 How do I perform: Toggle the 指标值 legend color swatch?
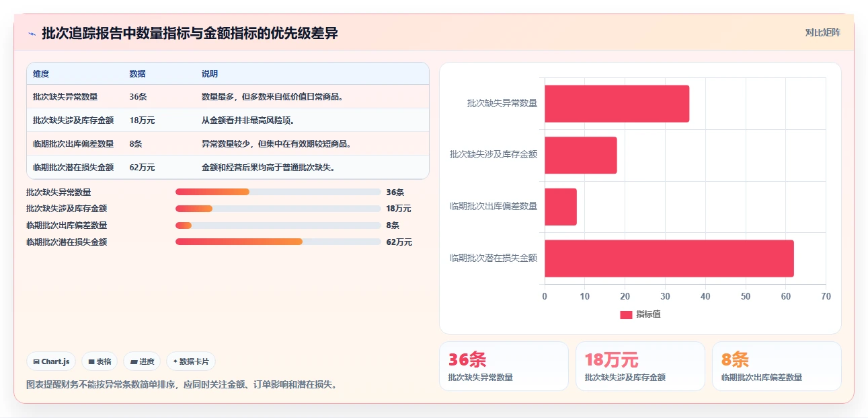(x=626, y=314)
